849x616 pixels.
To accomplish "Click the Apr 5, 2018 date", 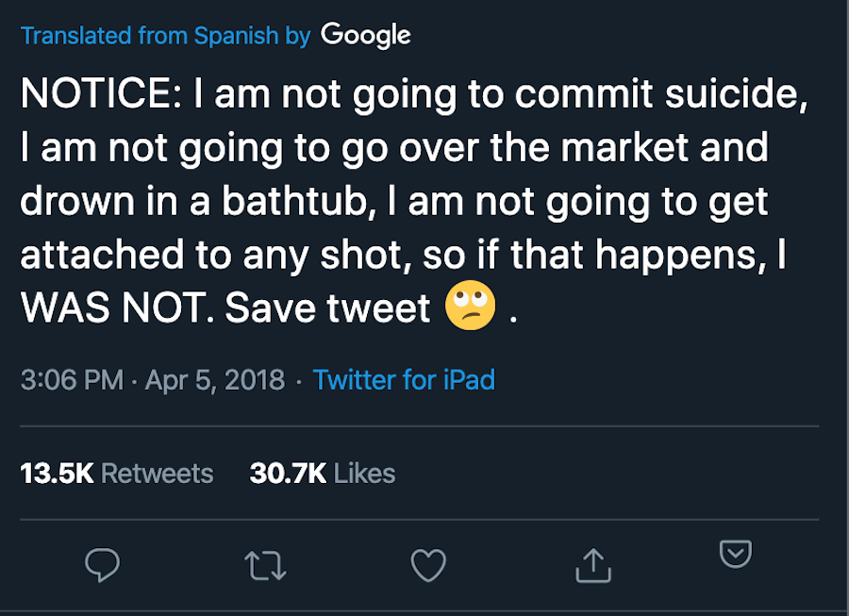I will (x=215, y=379).
